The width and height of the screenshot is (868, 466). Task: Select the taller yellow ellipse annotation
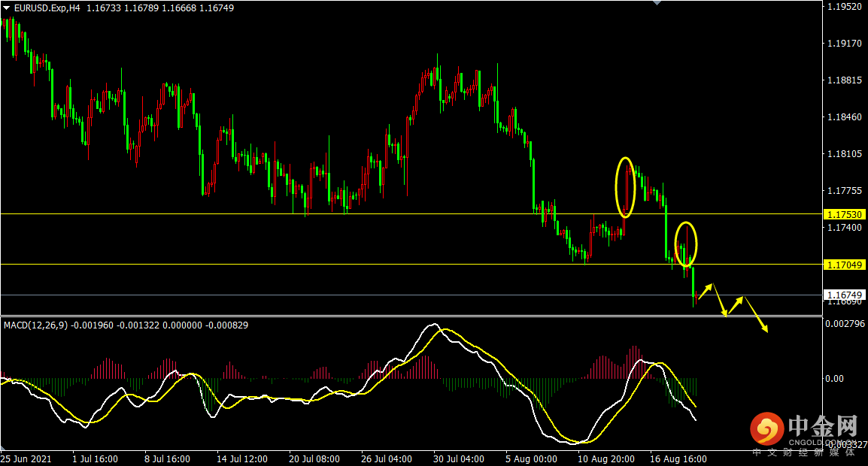tap(626, 187)
